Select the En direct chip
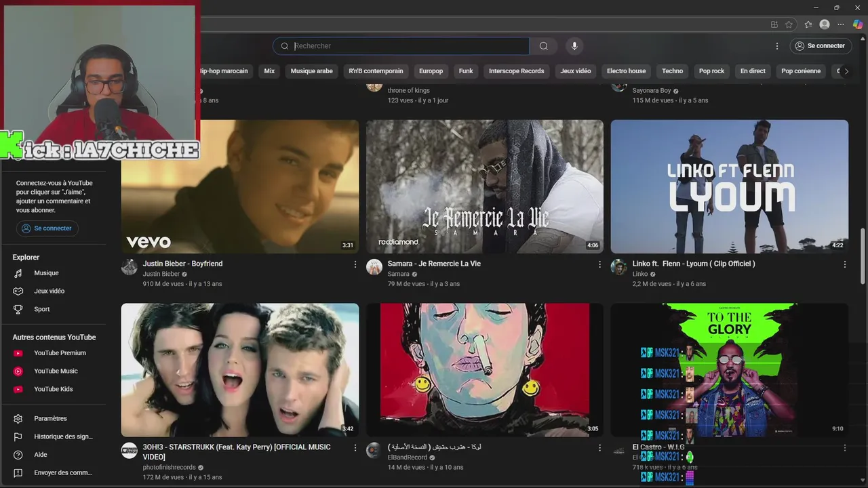 (753, 71)
